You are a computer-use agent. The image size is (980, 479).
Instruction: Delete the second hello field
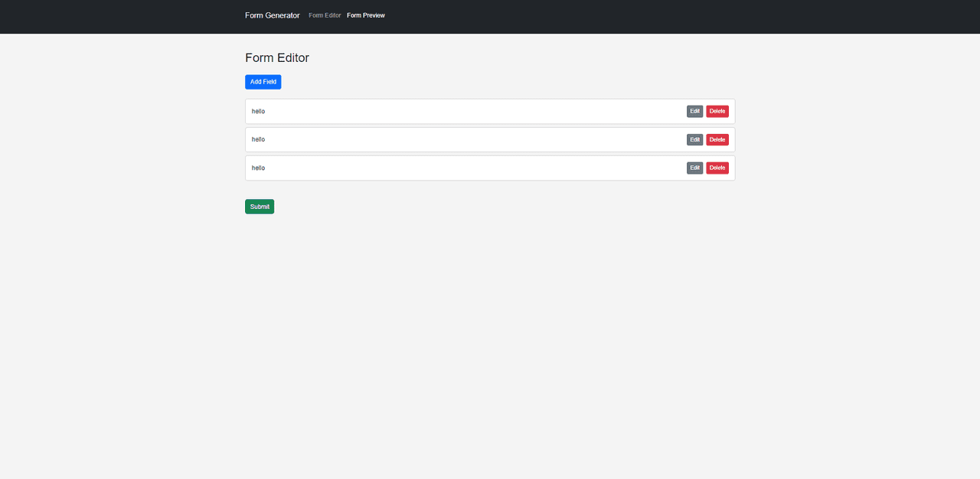pos(717,140)
